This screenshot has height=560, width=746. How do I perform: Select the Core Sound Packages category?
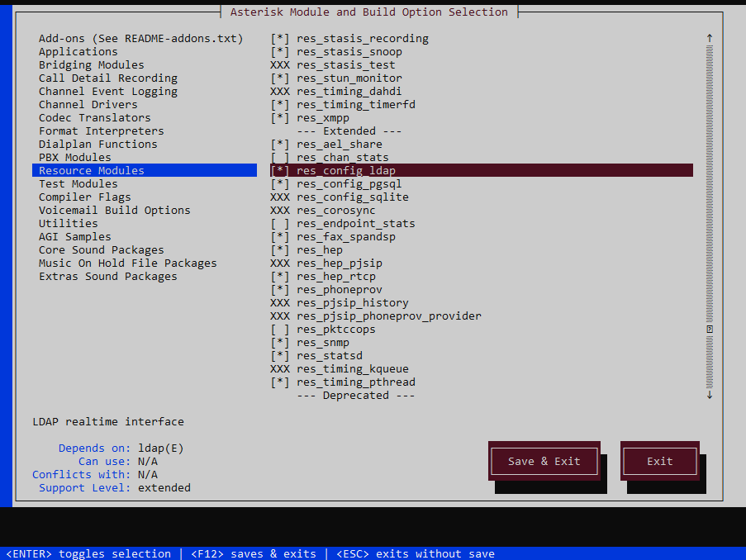102,249
